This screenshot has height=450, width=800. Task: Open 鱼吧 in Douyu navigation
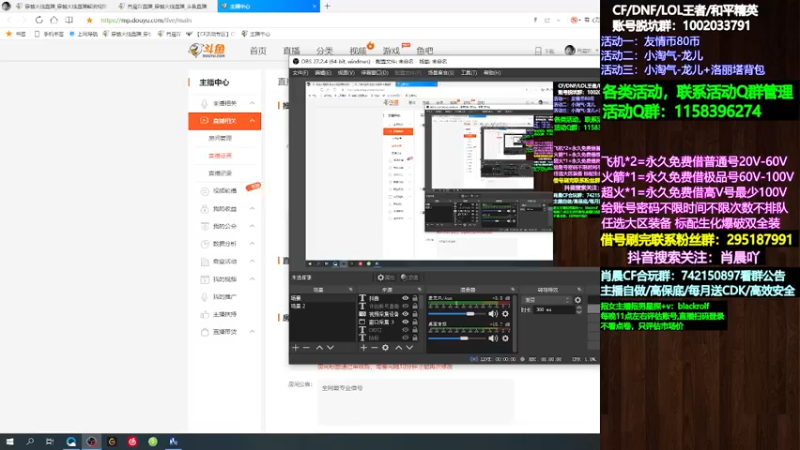point(424,51)
